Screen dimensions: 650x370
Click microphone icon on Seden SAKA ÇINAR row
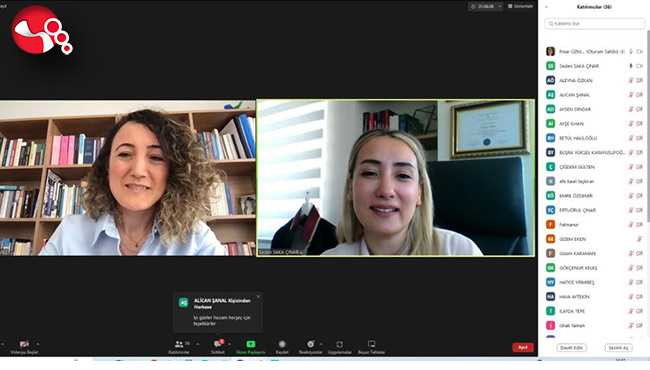(631, 66)
